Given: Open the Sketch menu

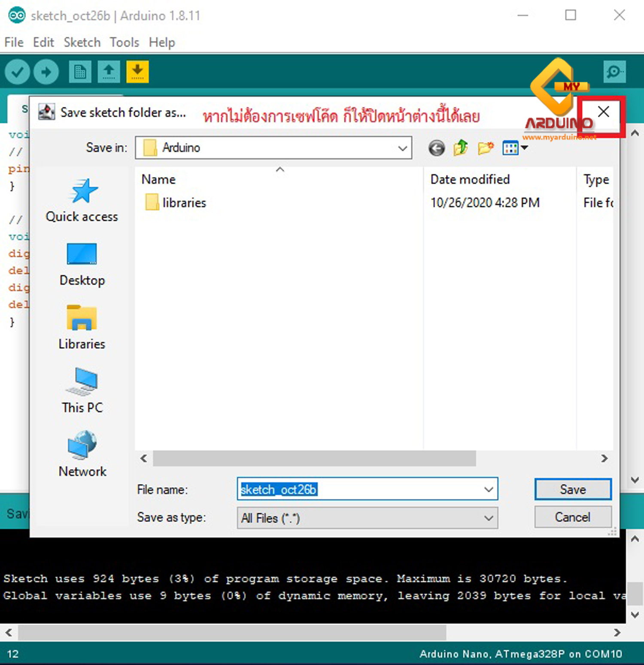Looking at the screenshot, I should [x=82, y=42].
